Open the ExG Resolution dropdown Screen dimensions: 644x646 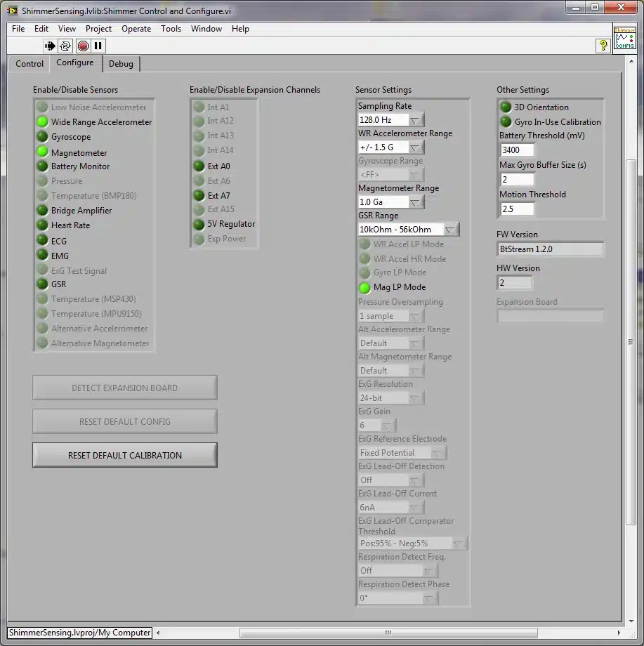pos(415,398)
